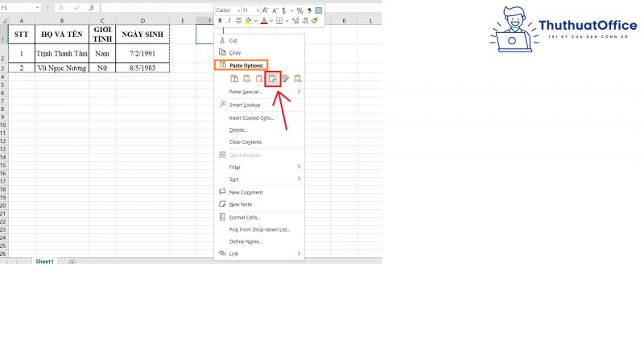
Task: Toggle center alignment in mini toolbar
Action: click(238, 21)
